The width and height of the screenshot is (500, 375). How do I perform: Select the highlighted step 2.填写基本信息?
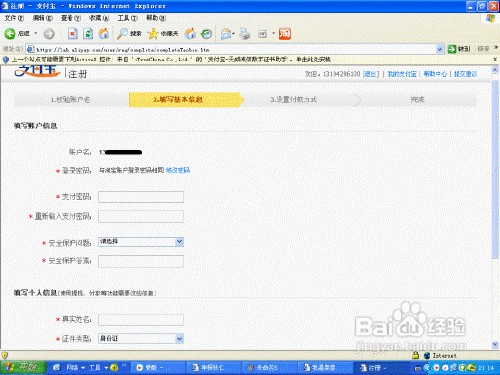point(185,100)
